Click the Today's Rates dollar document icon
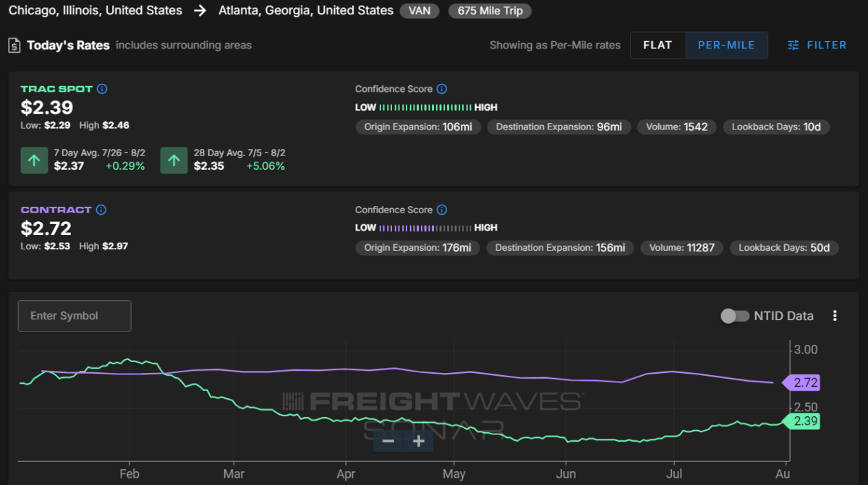 [14, 45]
